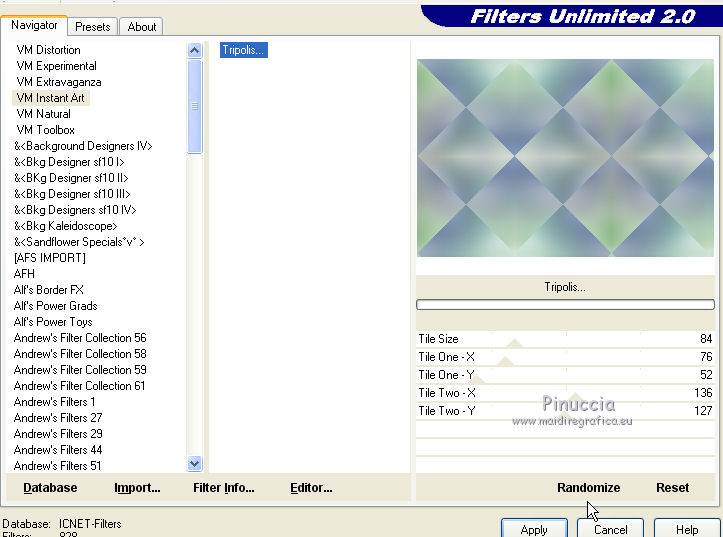Select VM Instant Art category
Image resolution: width=723 pixels, height=537 pixels.
coord(50,98)
